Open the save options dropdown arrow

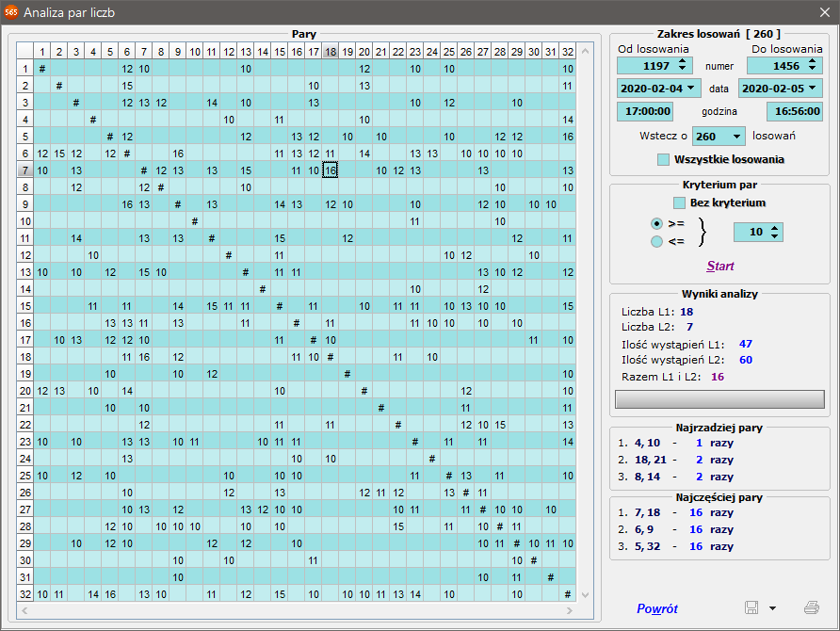pyautogui.click(x=772, y=608)
